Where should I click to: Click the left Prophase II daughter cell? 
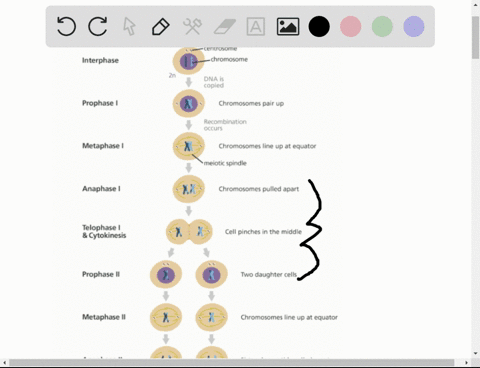(x=166, y=275)
